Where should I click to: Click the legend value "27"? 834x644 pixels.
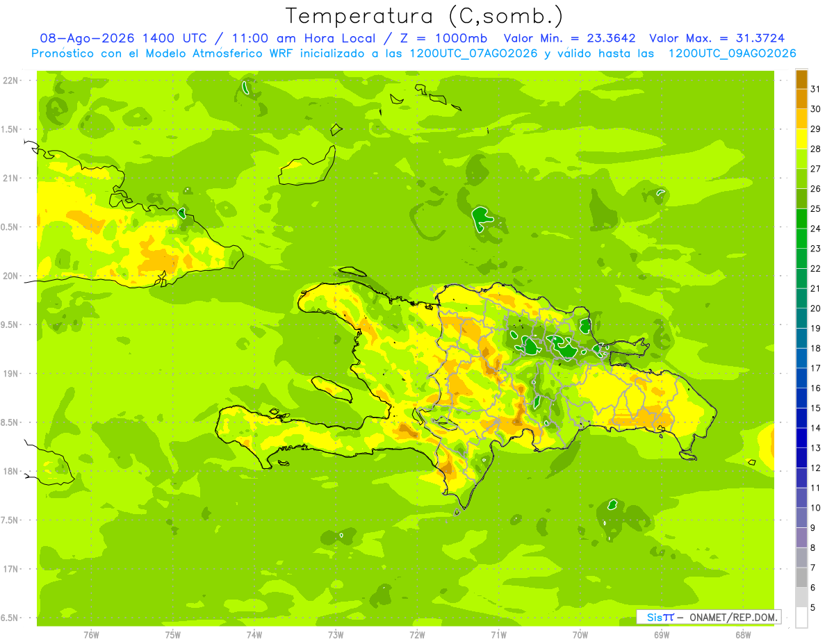coord(816,169)
